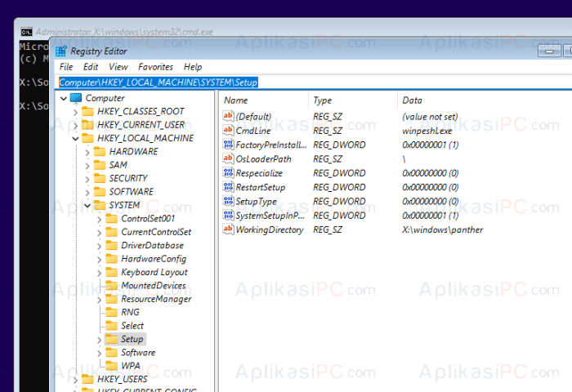Select the HKEY_CLASSES_ROOT folder icon
The width and height of the screenshot is (572, 392).
point(87,111)
